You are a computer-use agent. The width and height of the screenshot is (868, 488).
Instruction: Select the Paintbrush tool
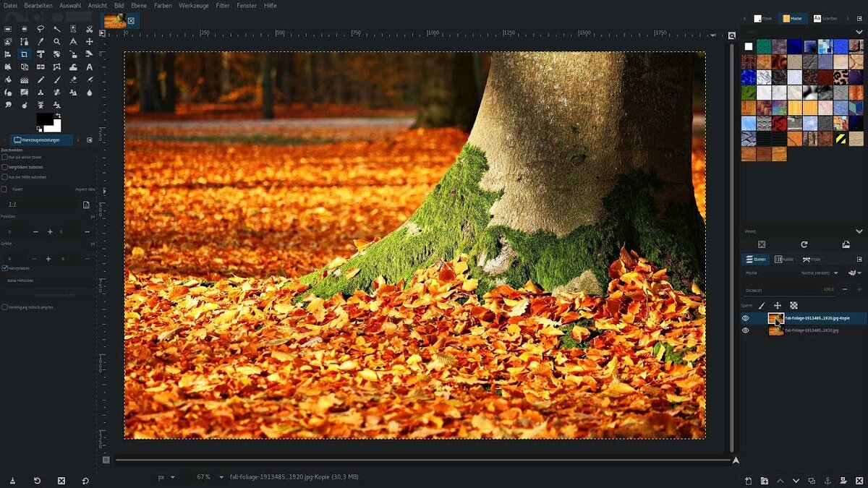(x=56, y=78)
